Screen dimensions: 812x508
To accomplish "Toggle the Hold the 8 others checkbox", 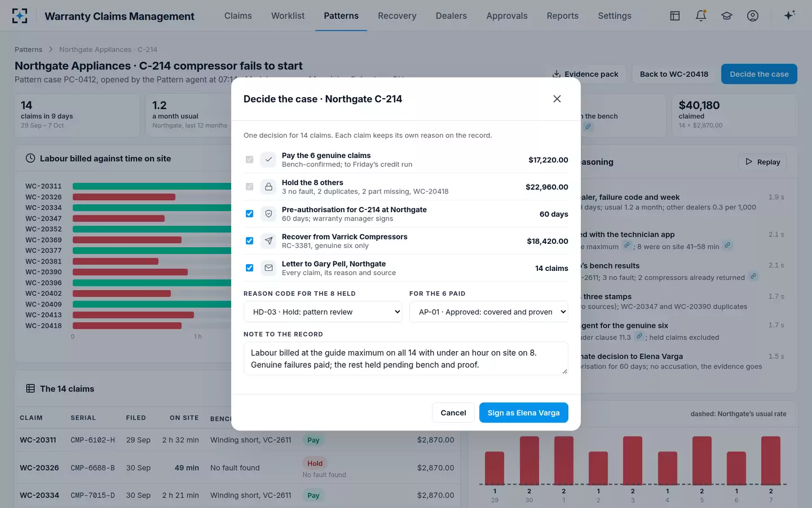I will click(x=249, y=187).
